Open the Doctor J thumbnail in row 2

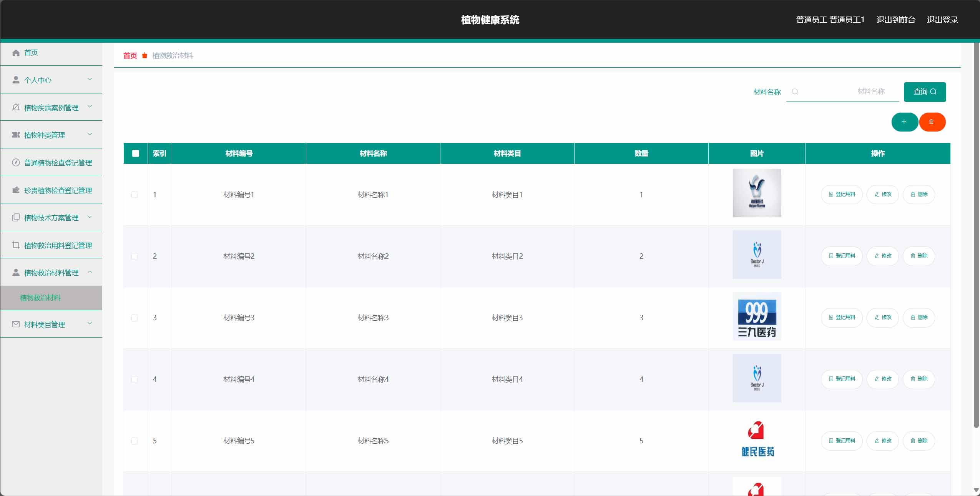tap(757, 255)
